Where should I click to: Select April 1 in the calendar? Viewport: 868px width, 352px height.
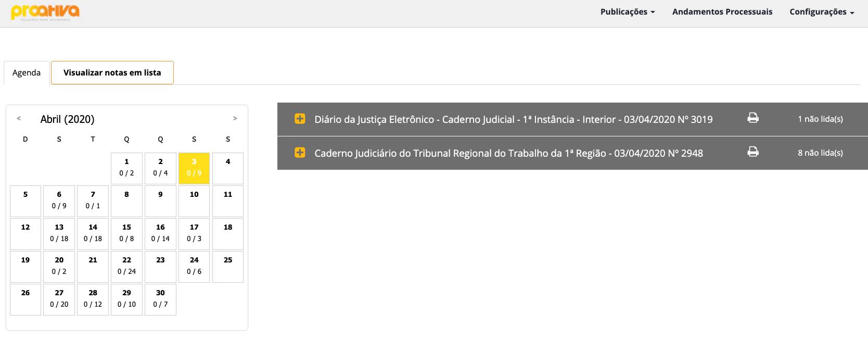pyautogui.click(x=126, y=168)
